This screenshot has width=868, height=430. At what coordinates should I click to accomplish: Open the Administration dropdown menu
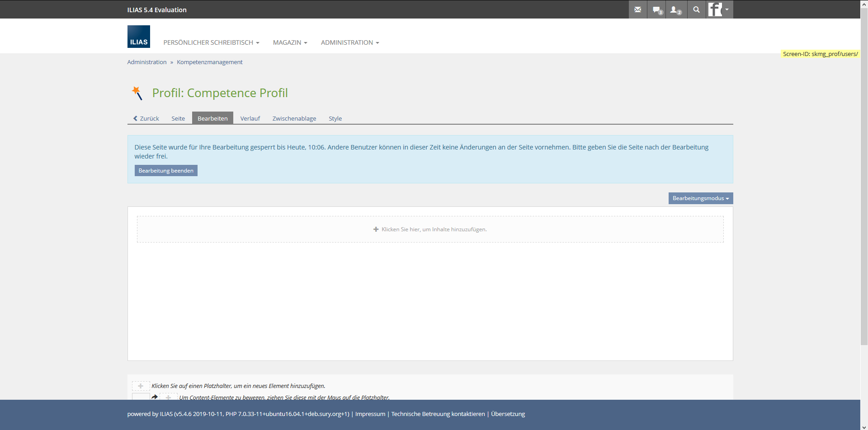pos(350,42)
